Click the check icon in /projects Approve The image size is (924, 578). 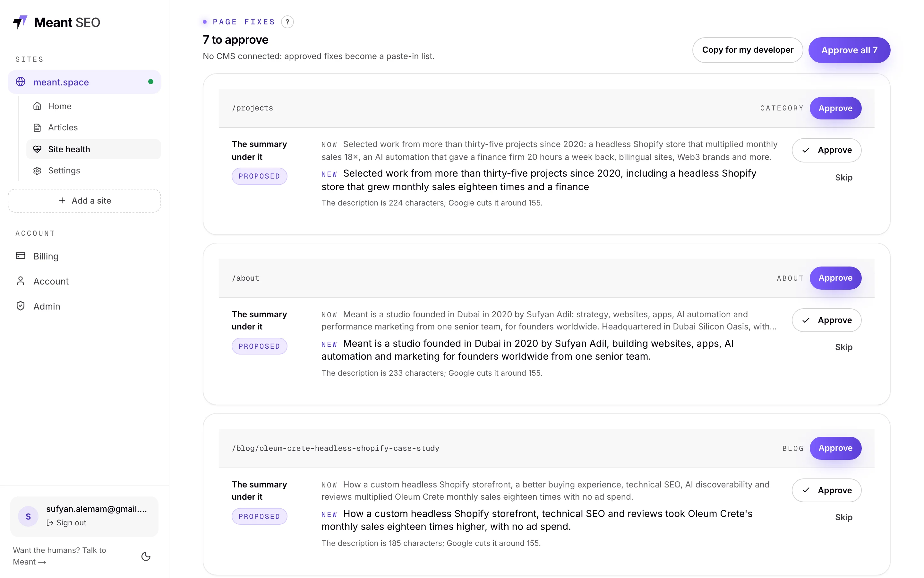pos(806,150)
